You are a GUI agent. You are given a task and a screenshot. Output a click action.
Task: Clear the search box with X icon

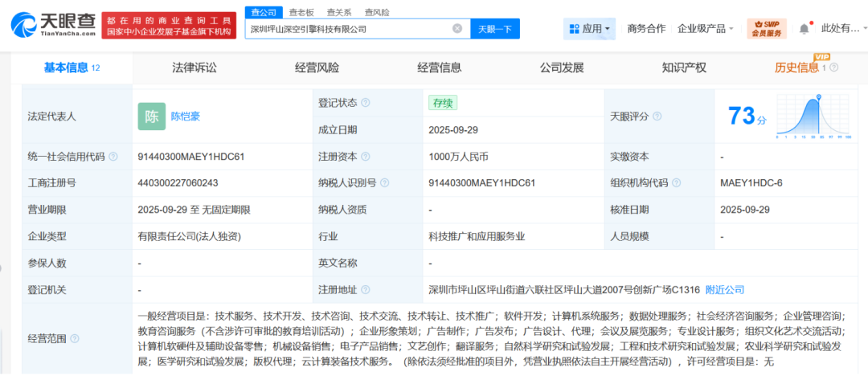point(457,29)
